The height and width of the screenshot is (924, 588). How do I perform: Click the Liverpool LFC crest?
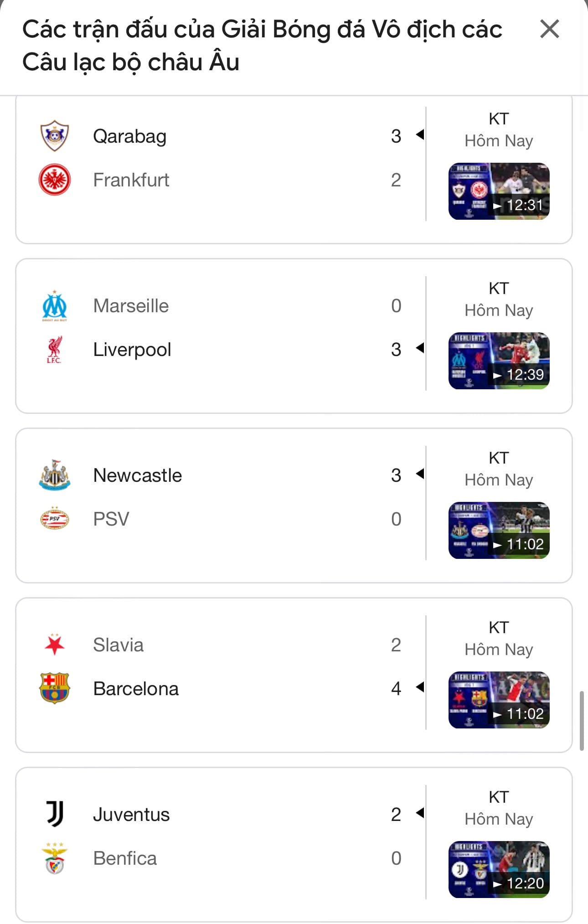[55, 350]
